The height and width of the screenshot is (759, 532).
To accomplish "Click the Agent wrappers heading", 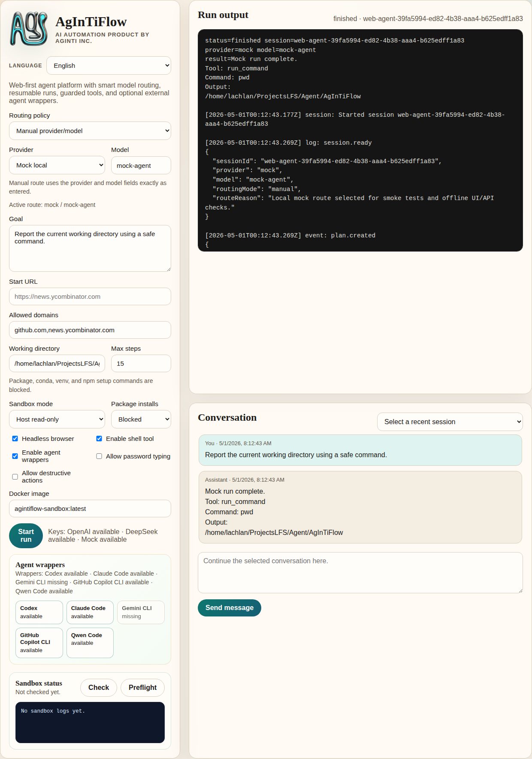I will coord(40,565).
